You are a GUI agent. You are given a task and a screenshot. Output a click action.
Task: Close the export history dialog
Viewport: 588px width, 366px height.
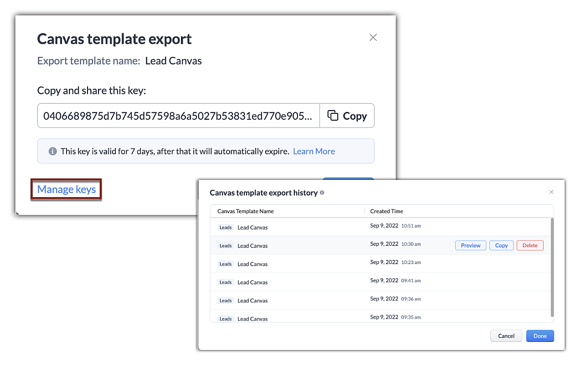click(551, 192)
